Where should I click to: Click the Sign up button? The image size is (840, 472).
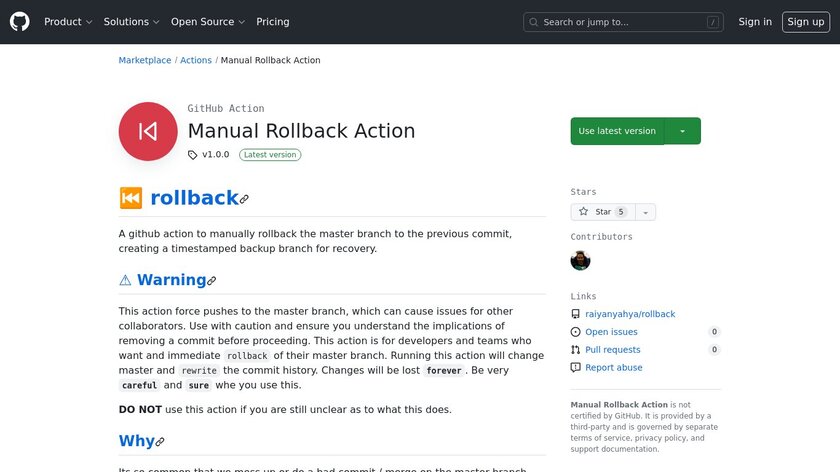(x=805, y=22)
